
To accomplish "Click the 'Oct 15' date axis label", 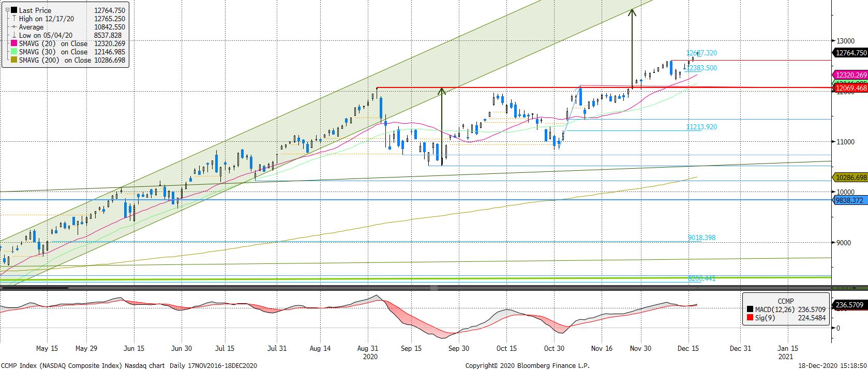I will (x=506, y=348).
